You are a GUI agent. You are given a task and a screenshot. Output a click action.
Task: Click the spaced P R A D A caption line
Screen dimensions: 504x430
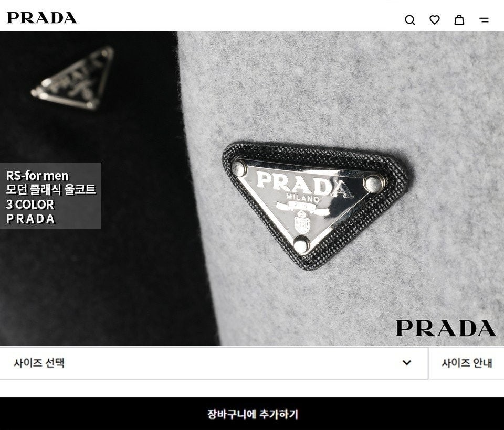click(x=30, y=219)
